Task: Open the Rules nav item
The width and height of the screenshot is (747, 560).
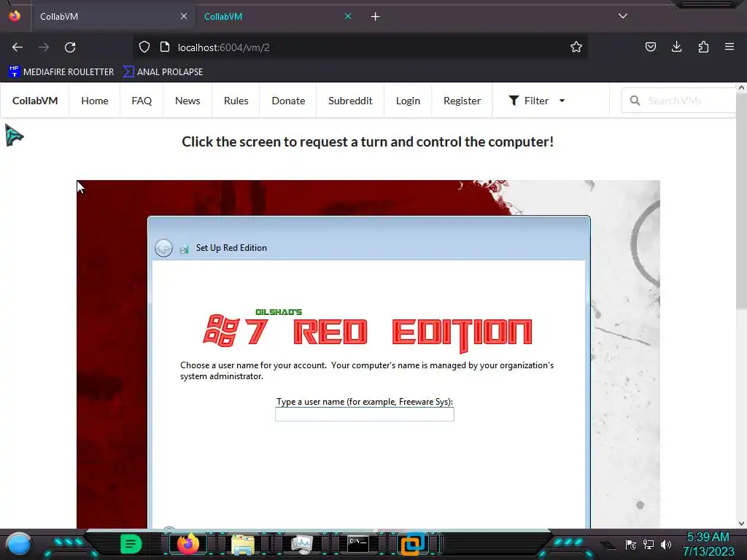Action: pos(236,101)
